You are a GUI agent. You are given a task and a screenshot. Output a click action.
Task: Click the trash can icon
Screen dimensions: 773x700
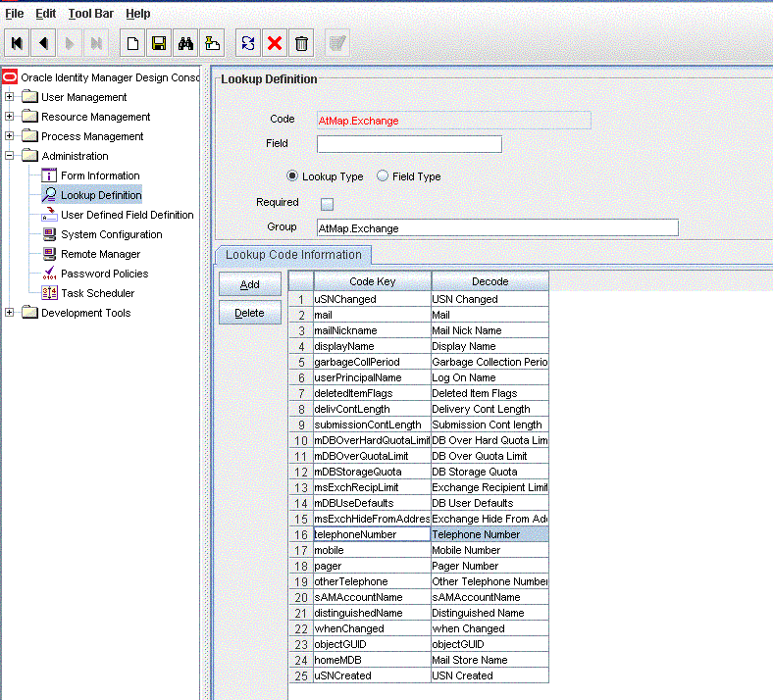coord(302,43)
